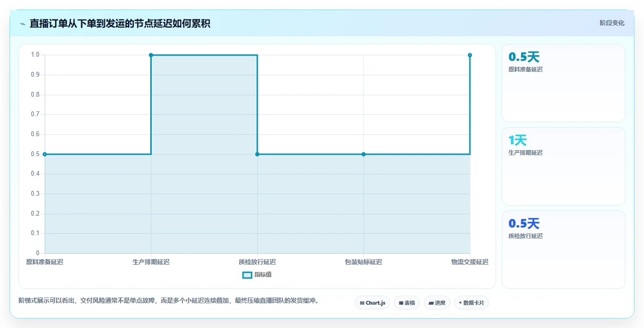Open the 0.5天 质检放行延迟 card
The image size is (644, 328).
pos(564,249)
